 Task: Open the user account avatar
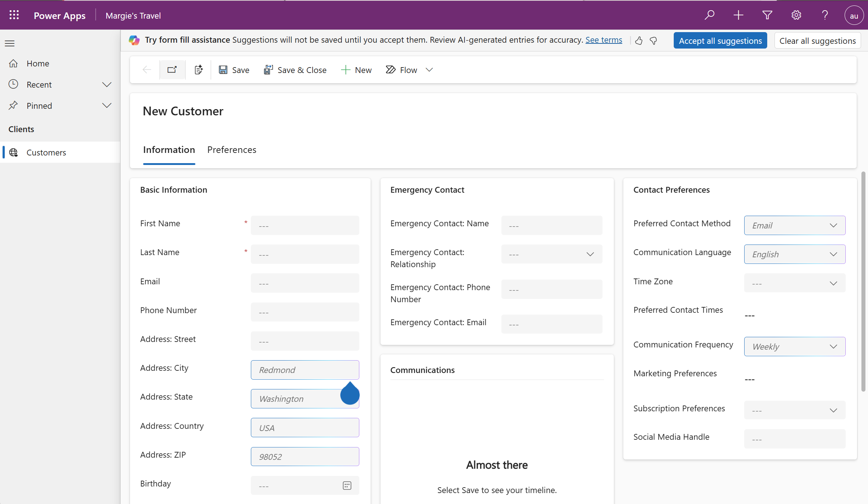(x=854, y=15)
